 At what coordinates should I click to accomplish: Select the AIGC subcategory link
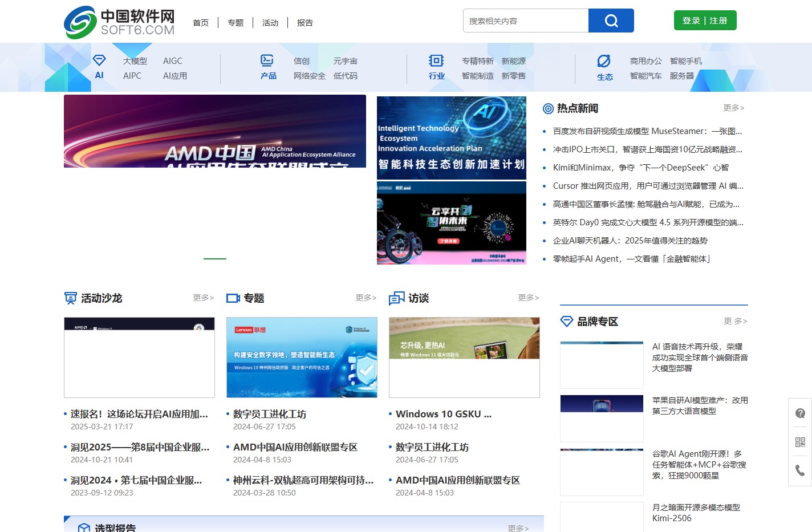[x=173, y=61]
